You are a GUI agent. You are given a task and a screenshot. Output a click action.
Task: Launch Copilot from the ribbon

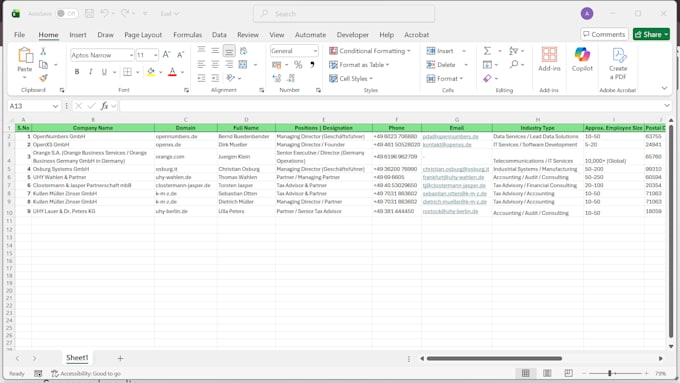tap(582, 59)
